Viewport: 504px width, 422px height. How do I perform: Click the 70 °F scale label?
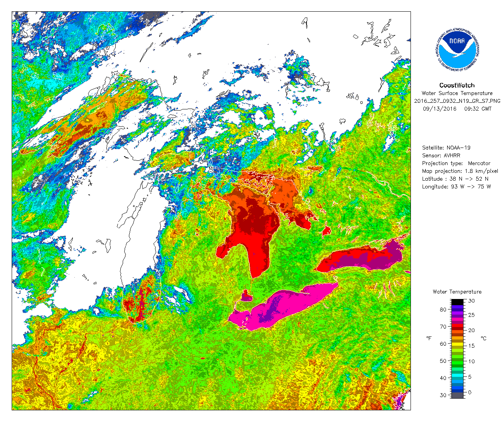click(443, 327)
